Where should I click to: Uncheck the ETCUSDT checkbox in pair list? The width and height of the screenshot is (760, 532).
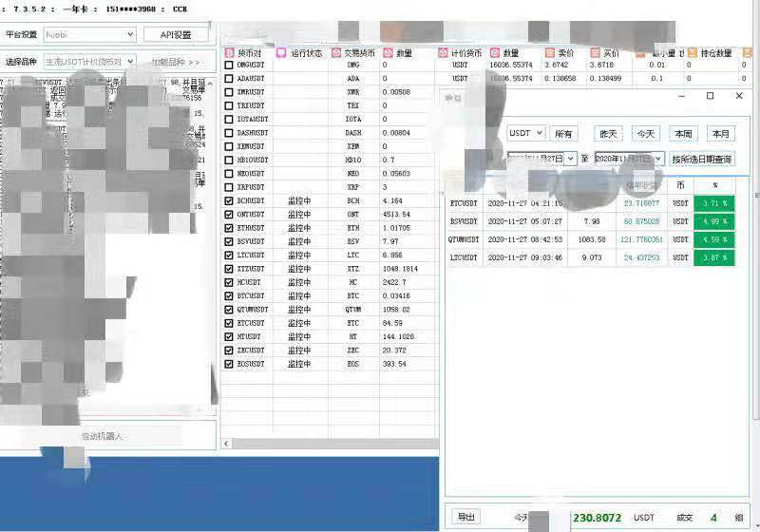229,323
